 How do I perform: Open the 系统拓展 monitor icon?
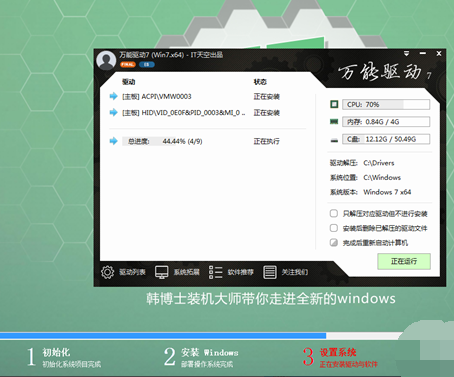[x=162, y=272]
